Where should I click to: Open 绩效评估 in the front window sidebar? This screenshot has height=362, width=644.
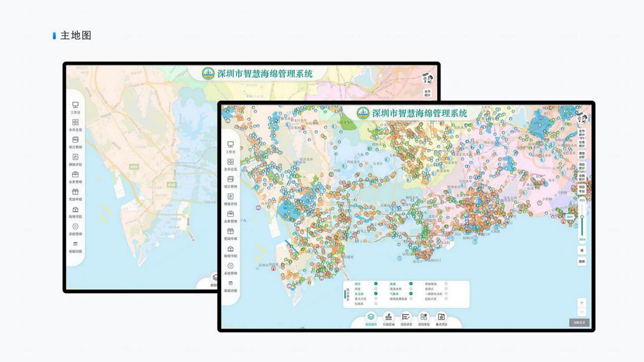click(x=230, y=199)
